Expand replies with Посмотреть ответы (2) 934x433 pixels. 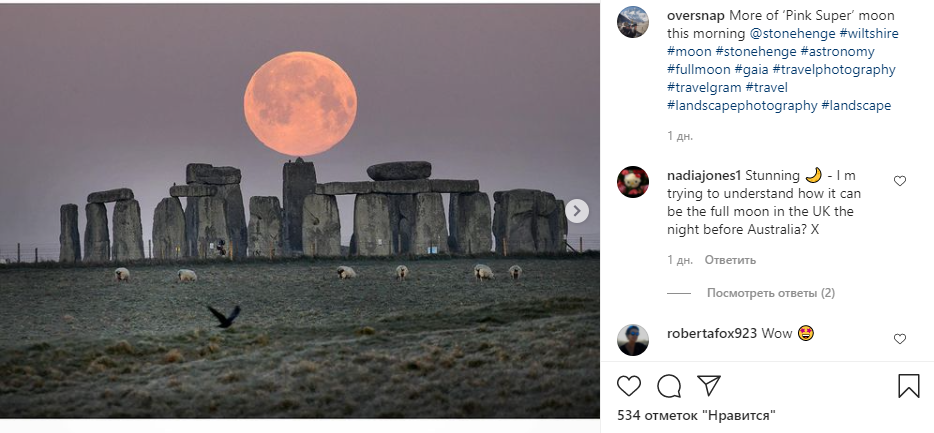coord(770,293)
